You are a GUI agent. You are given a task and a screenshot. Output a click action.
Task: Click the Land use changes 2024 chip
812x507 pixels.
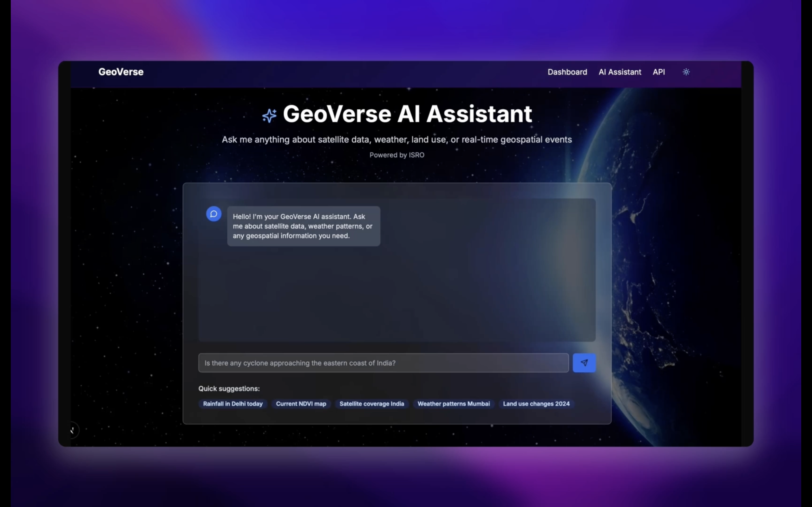(536, 404)
